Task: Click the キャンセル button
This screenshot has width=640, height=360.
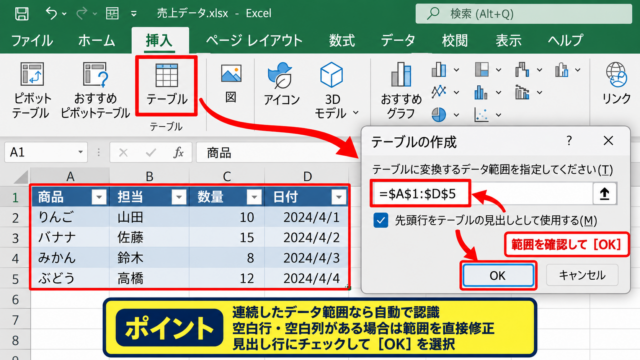Action: click(x=582, y=275)
